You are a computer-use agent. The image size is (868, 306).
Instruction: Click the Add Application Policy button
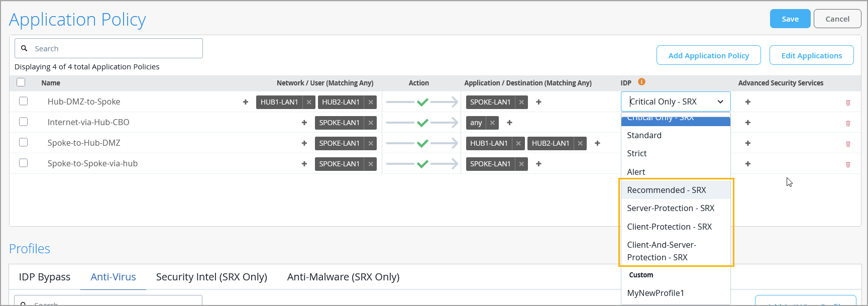(x=708, y=55)
